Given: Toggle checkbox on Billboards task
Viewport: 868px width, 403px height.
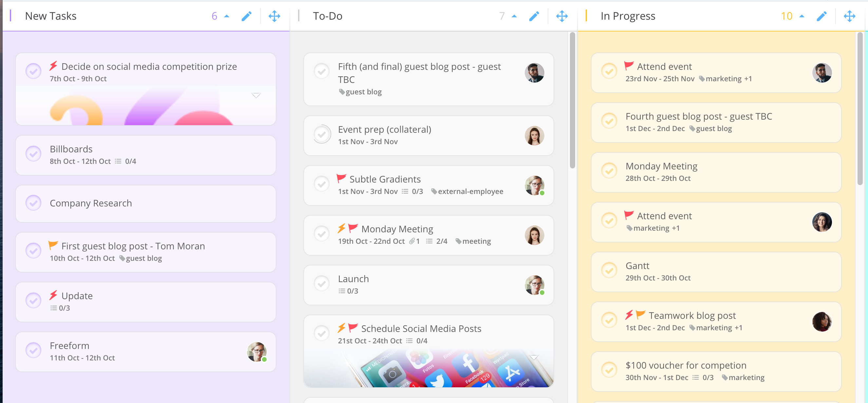Looking at the screenshot, I should point(33,154).
